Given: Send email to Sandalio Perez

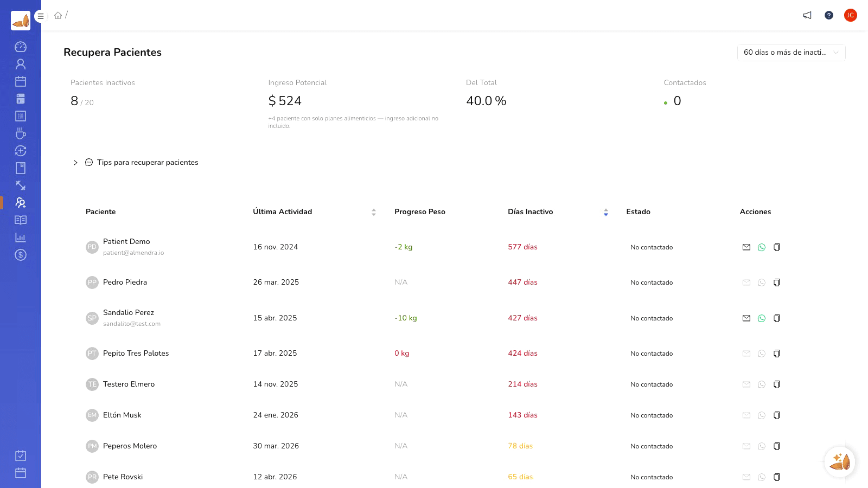Looking at the screenshot, I should (746, 318).
